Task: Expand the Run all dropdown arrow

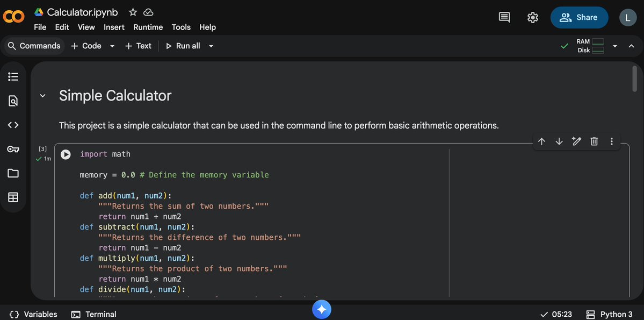Action: 211,46
